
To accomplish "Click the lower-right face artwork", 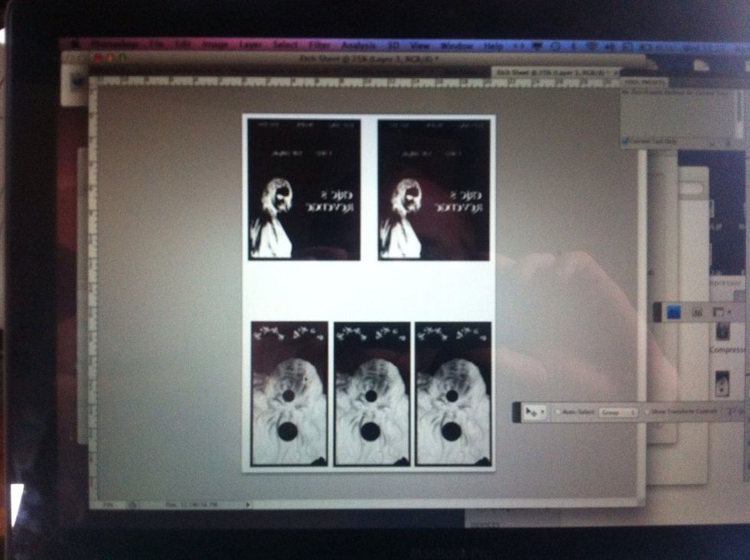I will [x=453, y=393].
